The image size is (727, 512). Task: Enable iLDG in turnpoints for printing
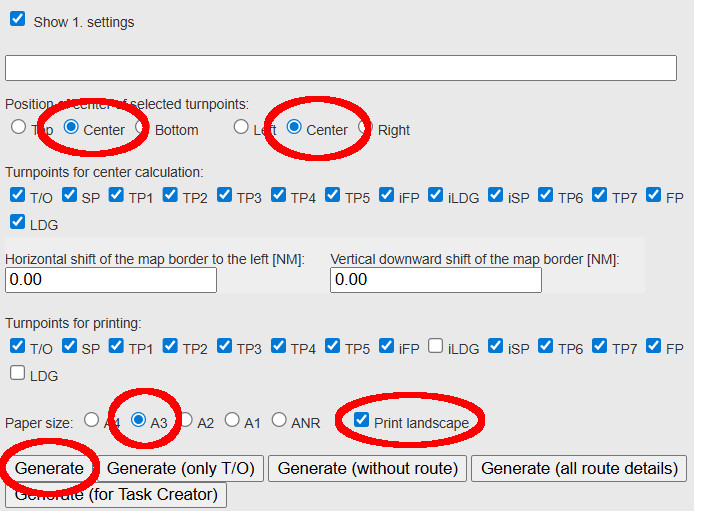(436, 346)
